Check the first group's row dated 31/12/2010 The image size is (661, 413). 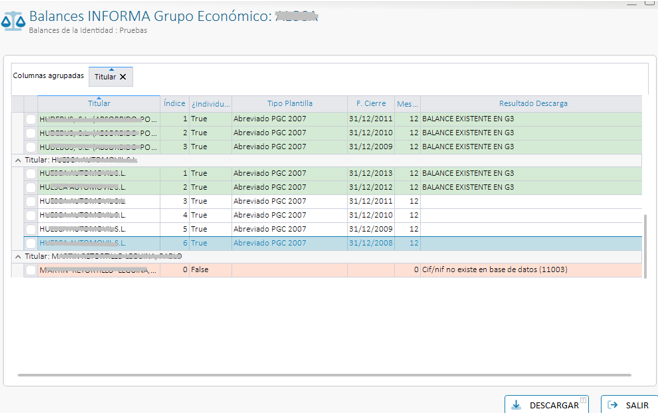click(x=31, y=133)
